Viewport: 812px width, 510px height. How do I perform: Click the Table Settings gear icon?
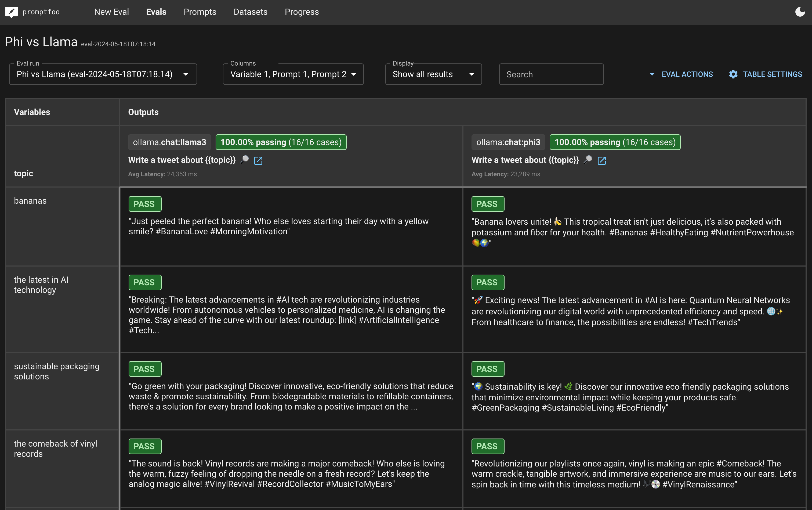[x=733, y=74]
